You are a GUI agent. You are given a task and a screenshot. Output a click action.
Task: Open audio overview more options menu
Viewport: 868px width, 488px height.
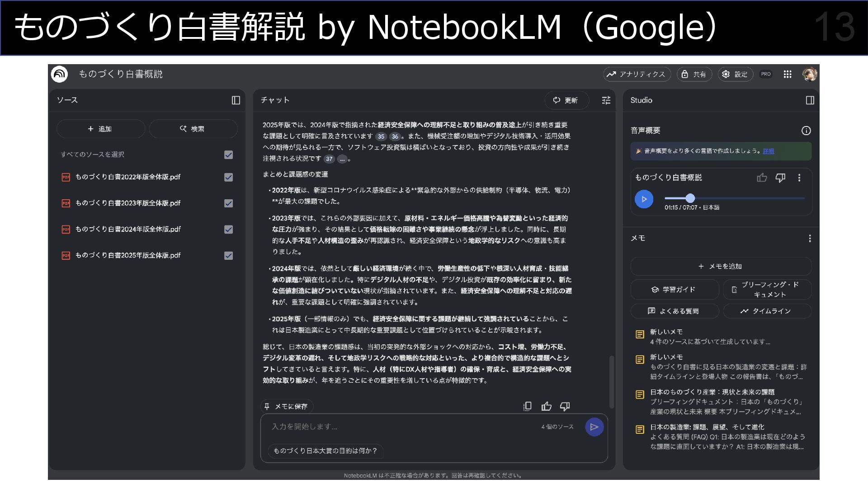point(799,178)
